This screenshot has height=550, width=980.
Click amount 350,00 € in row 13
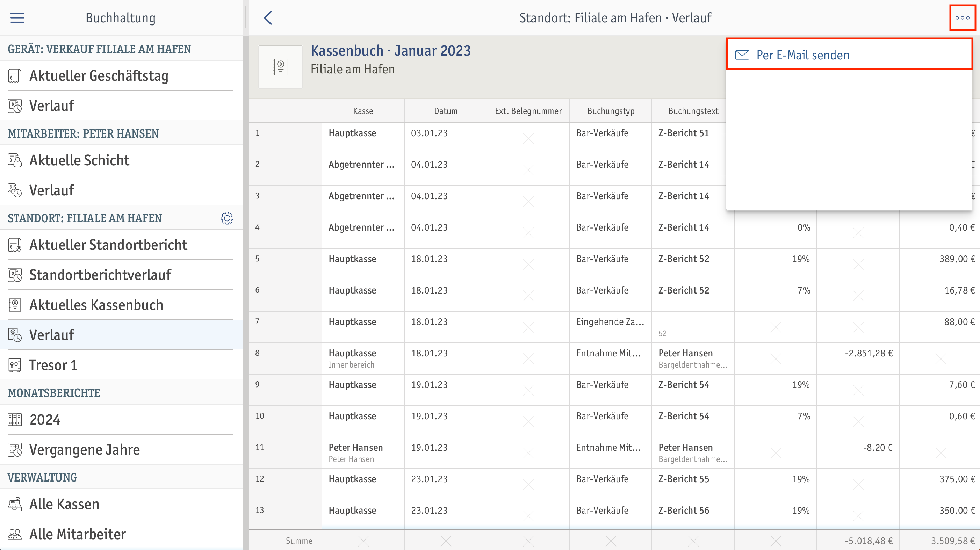pyautogui.click(x=957, y=511)
